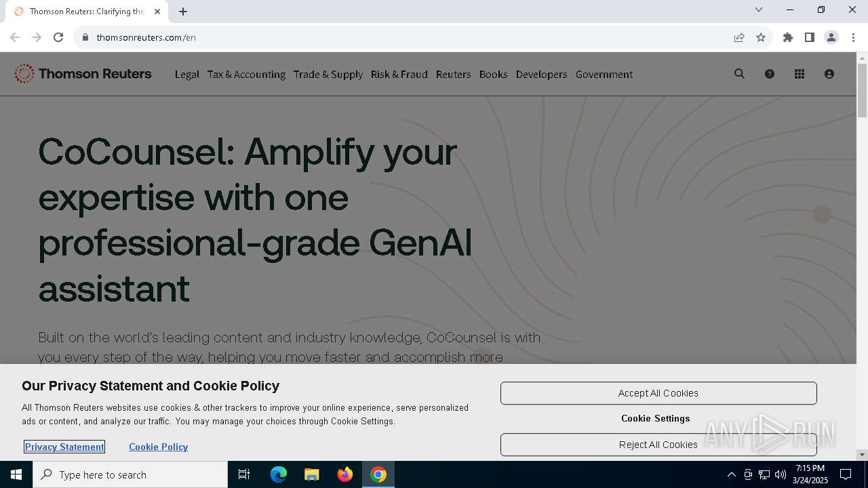
Task: Go forward in browser
Action: (x=37, y=37)
